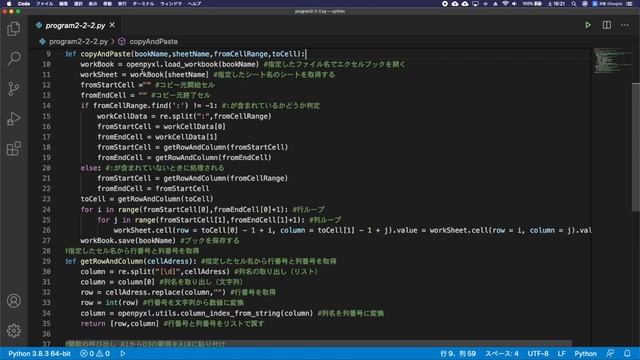Viewport: 640px width, 360px height.
Task: Click the editor vertical scrollbar
Action: [636, 147]
